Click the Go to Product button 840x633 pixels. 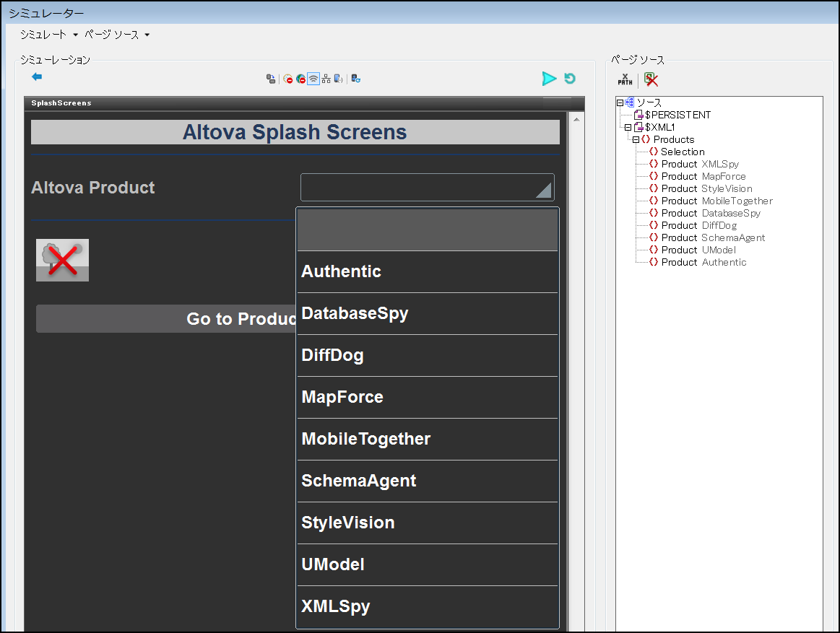pos(166,318)
